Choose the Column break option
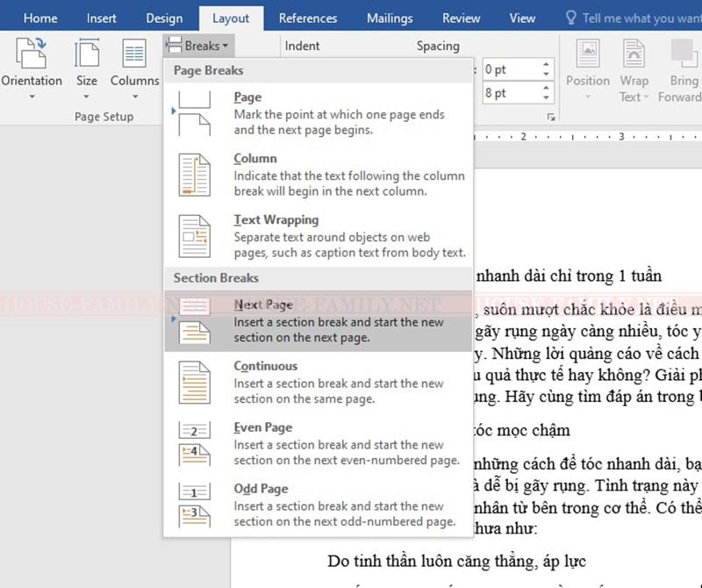Viewport: 702px width, 588px height. [x=319, y=175]
